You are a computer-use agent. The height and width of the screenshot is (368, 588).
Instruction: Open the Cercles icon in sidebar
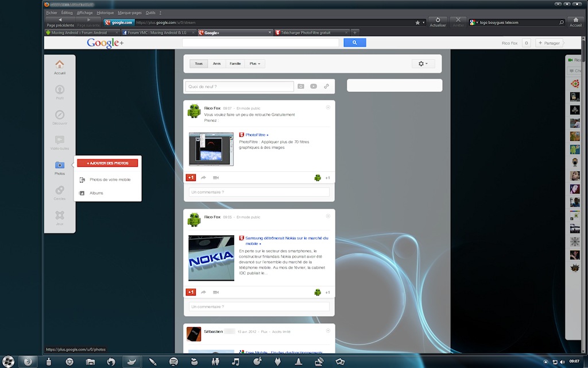click(x=60, y=190)
